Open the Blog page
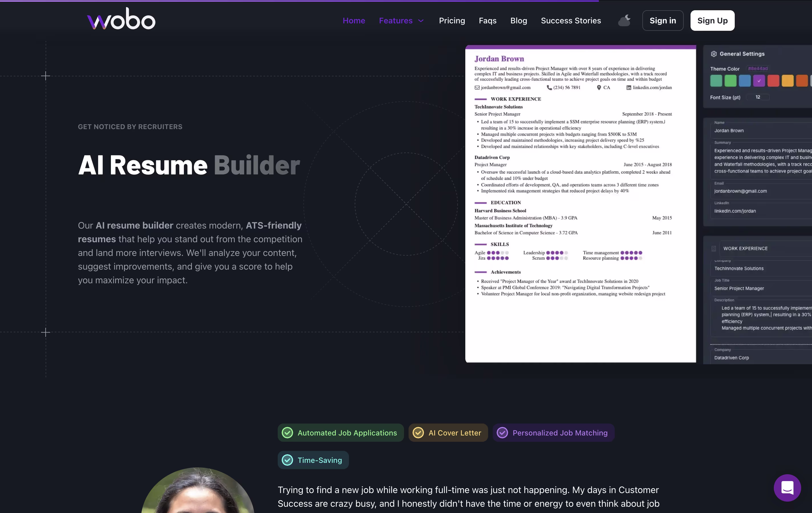812x513 pixels. [x=519, y=21]
